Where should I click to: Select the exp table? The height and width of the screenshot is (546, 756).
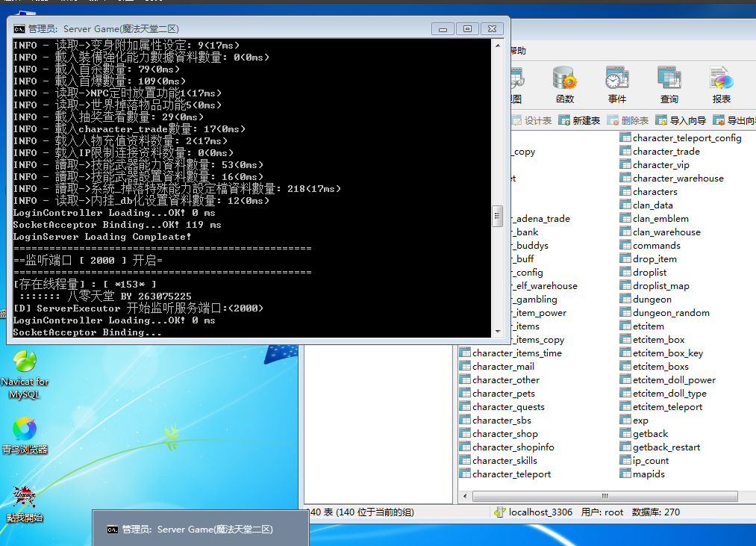click(634, 421)
